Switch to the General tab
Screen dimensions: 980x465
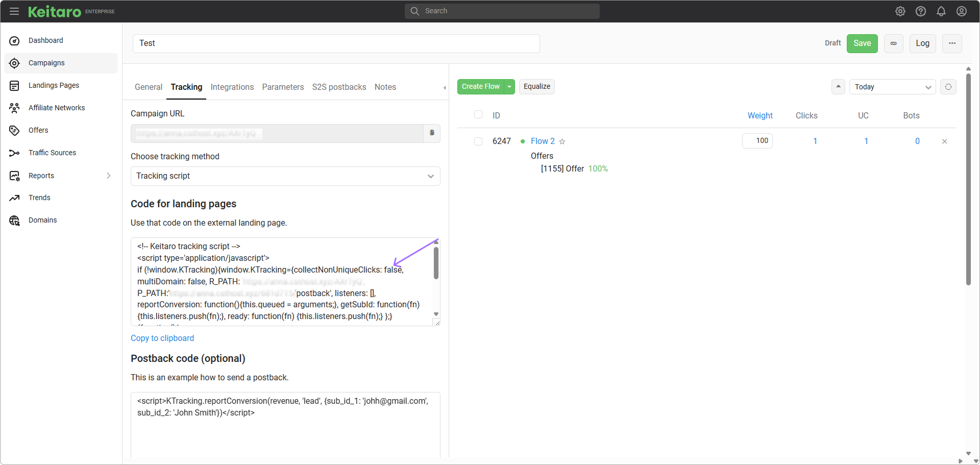149,87
